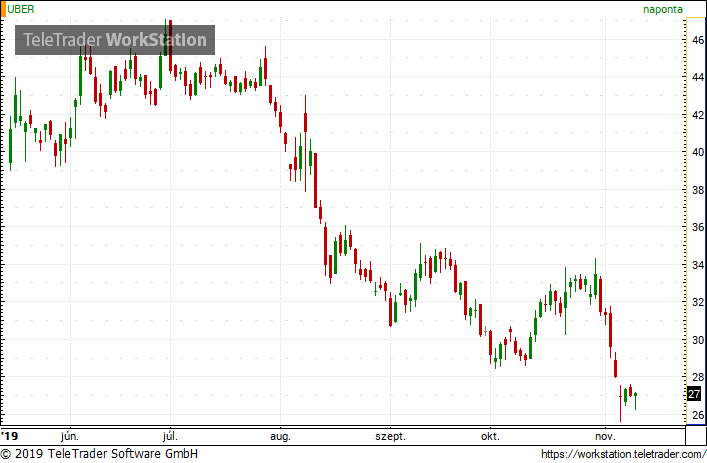Click the 'szept.' month label
The width and height of the screenshot is (707, 463).
[x=390, y=437]
